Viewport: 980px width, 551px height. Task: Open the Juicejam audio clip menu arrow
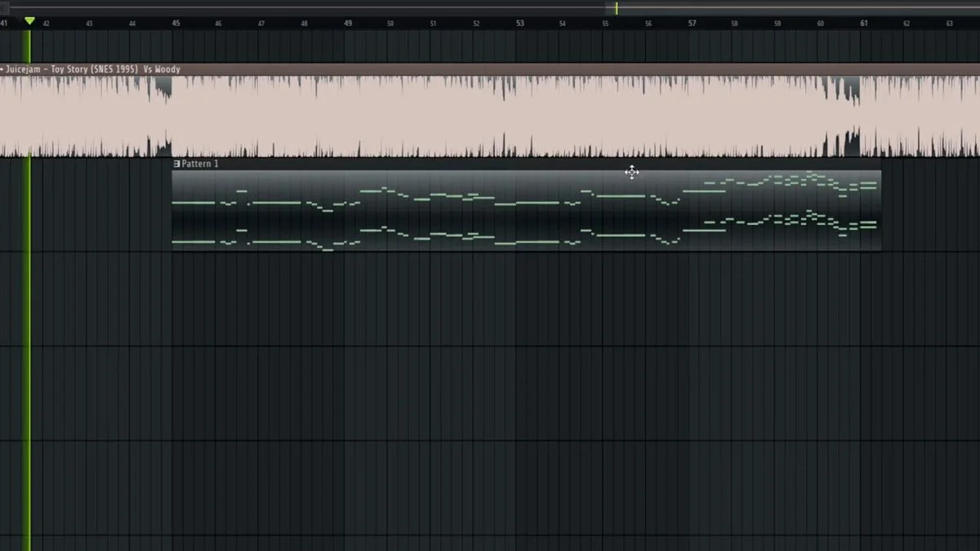tap(2, 69)
